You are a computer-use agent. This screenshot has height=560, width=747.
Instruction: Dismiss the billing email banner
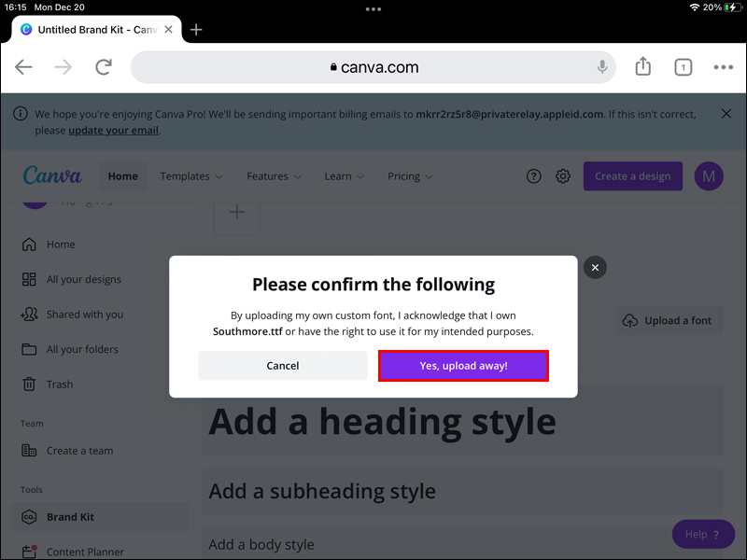726,114
